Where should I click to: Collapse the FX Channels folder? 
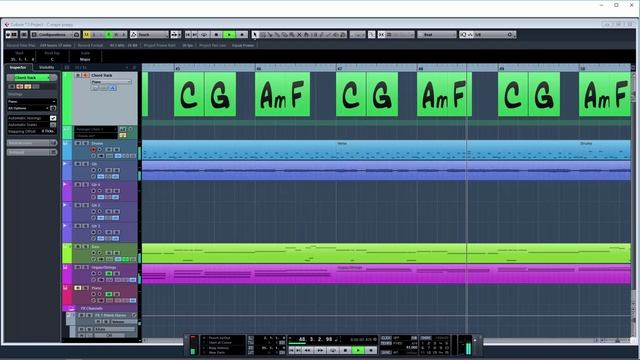pyautogui.click(x=71, y=309)
